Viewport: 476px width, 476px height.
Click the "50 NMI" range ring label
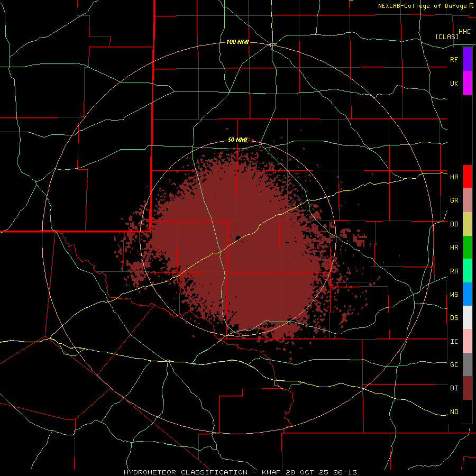(237, 140)
